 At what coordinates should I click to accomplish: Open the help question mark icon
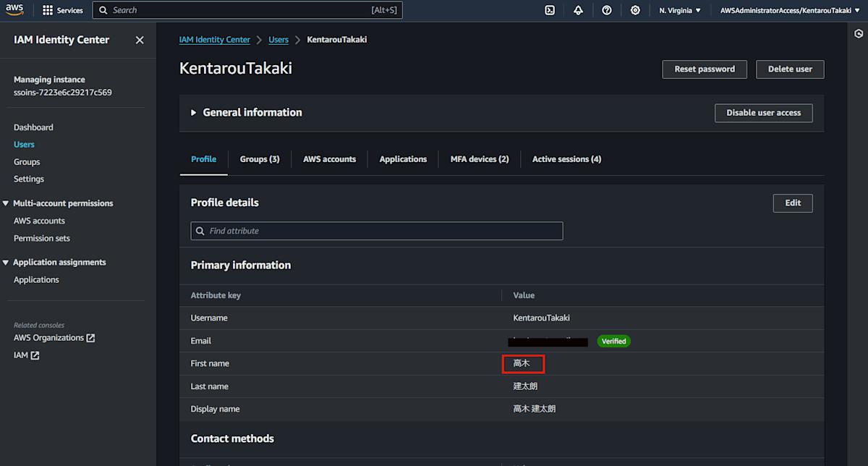pos(607,10)
